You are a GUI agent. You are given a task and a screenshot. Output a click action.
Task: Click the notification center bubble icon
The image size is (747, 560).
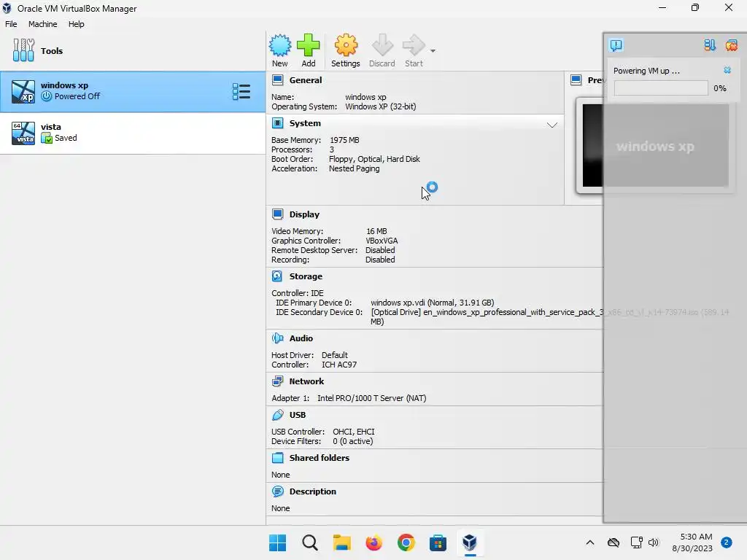click(x=616, y=45)
